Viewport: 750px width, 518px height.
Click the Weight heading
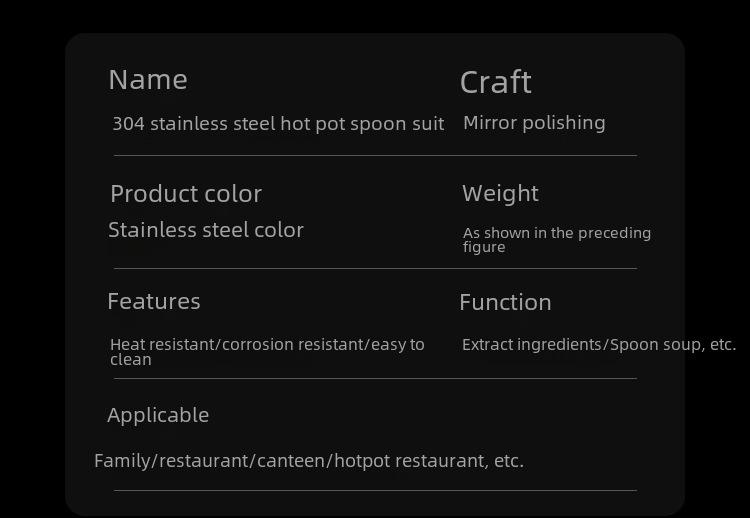pyautogui.click(x=500, y=194)
